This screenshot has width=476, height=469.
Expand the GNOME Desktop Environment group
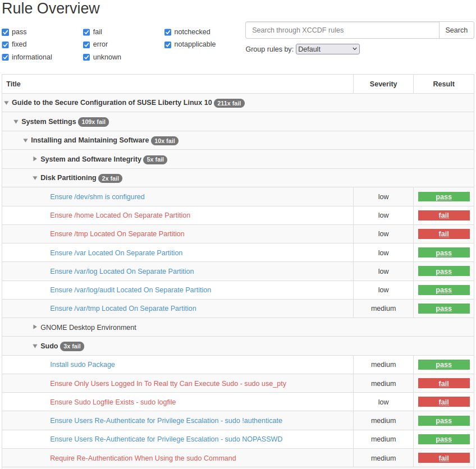pyautogui.click(x=35, y=327)
